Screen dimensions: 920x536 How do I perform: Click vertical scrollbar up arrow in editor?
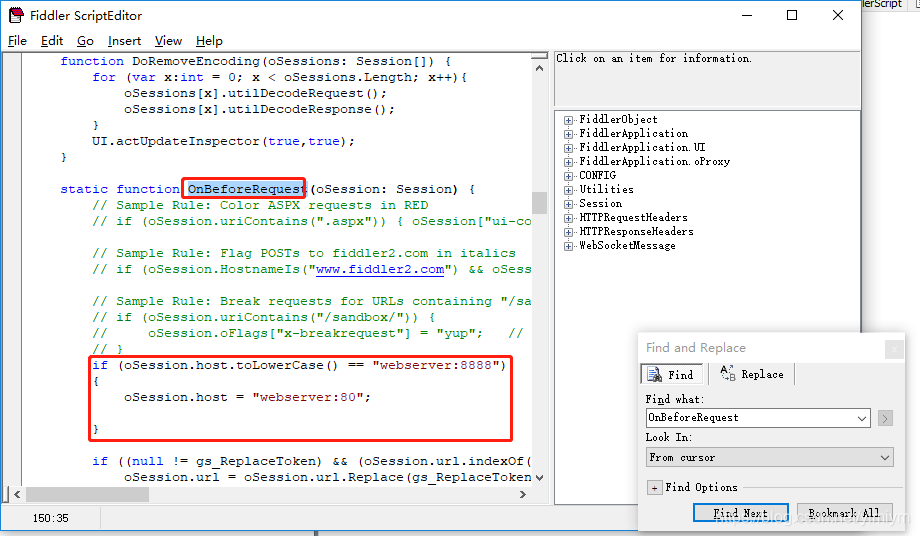(x=539, y=69)
